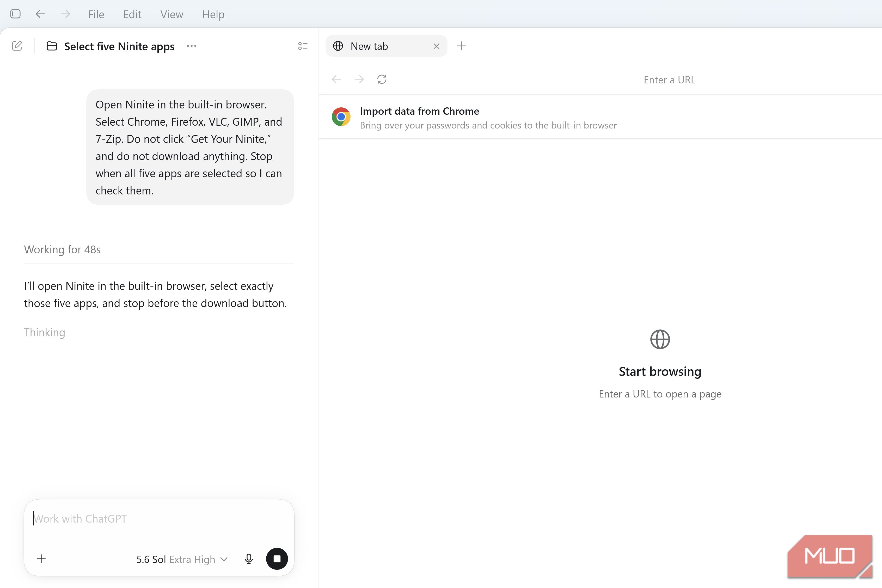Open the task list icon in chat header
The width and height of the screenshot is (882, 588).
(x=303, y=46)
